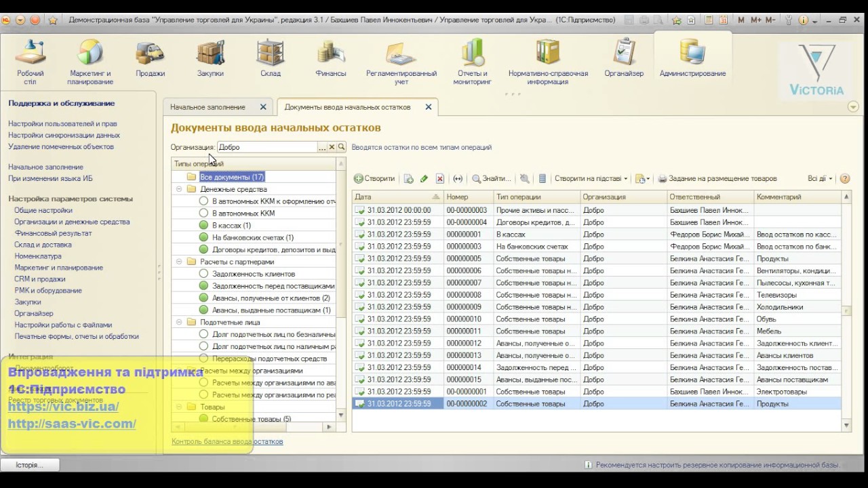Viewport: 868px width, 488px height.
Task: Close the Документы ввода начальных остатков tab
Action: pos(428,107)
